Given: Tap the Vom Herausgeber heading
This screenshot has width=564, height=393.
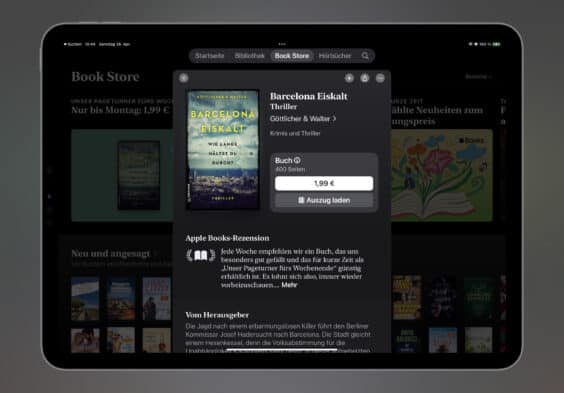Looking at the screenshot, I should pos(217,315).
